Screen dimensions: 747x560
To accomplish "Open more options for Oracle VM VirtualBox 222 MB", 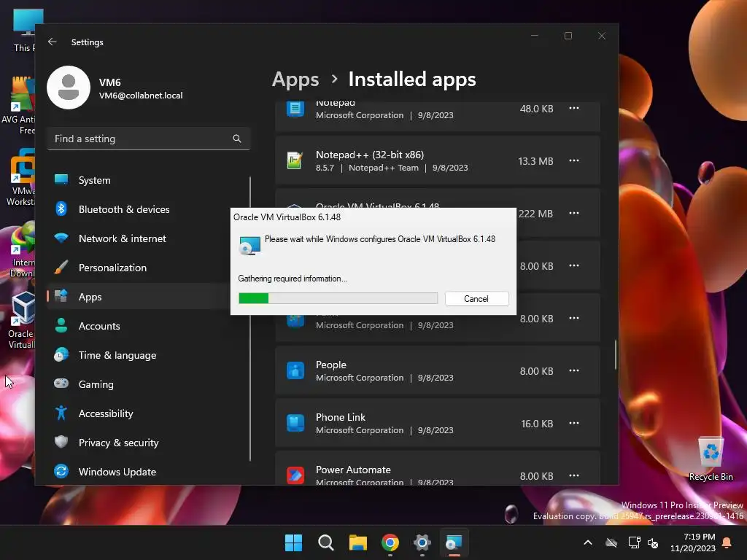I will point(574,214).
